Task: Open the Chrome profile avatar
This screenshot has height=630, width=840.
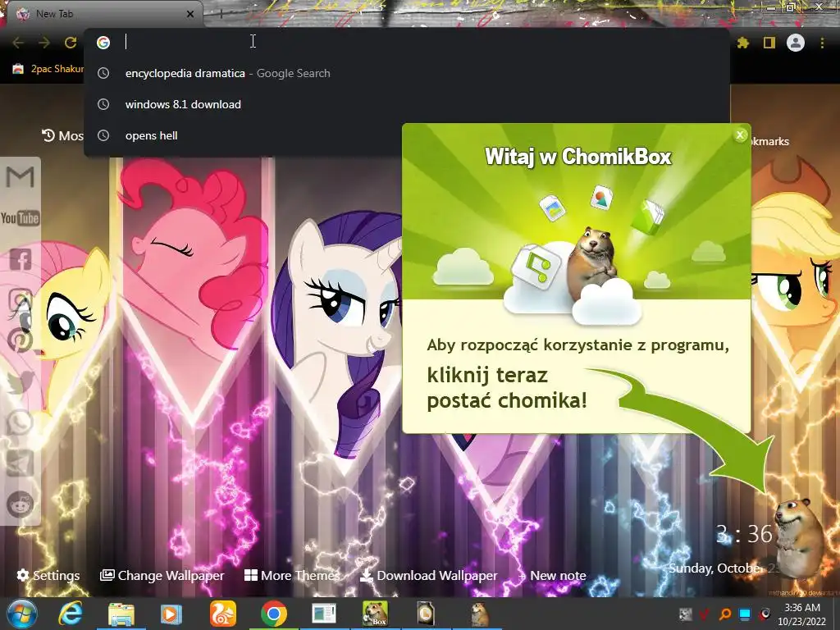Action: [x=796, y=43]
